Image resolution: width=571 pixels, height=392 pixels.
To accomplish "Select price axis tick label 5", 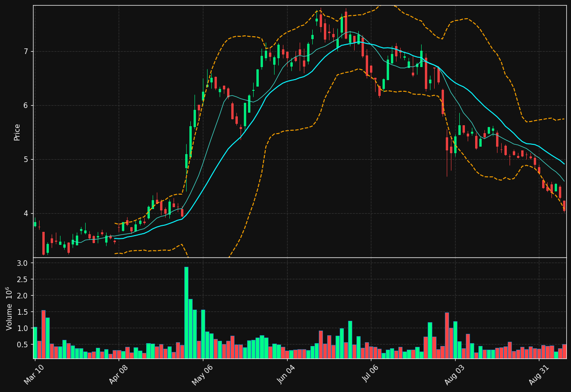I will [x=26, y=159].
